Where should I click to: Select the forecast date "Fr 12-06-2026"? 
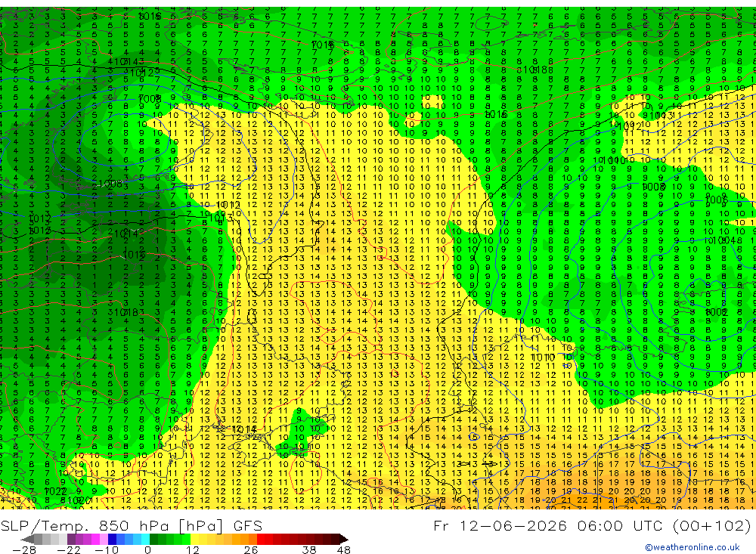pos(500,525)
